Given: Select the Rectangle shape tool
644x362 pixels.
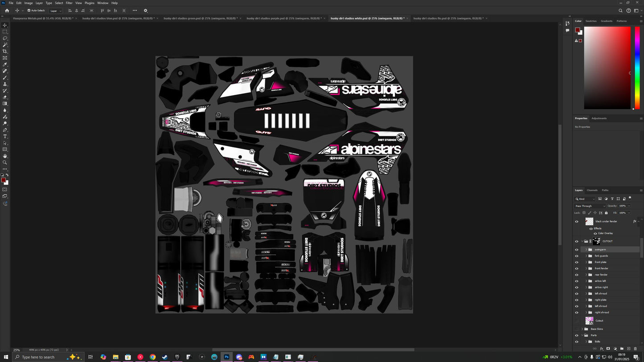Looking at the screenshot, I should tap(5, 150).
